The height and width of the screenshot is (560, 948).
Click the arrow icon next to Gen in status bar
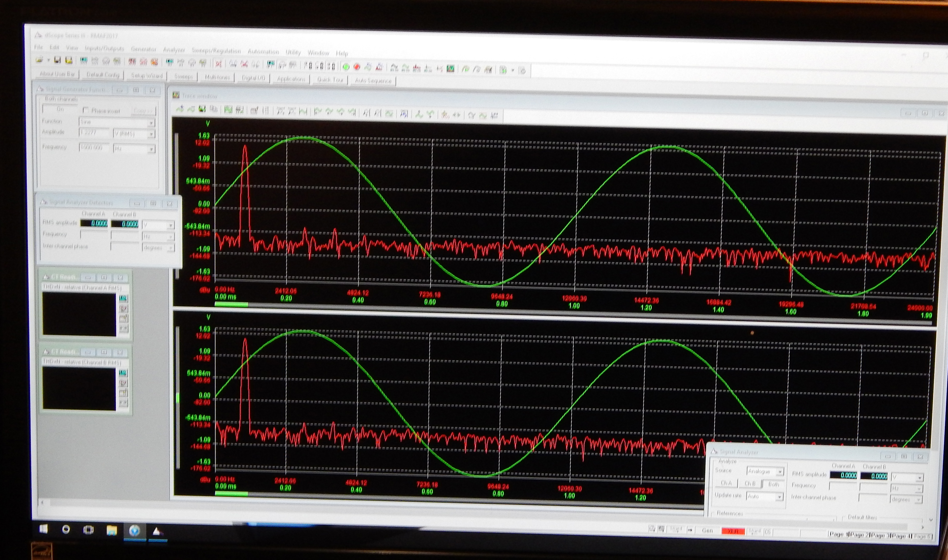point(690,530)
